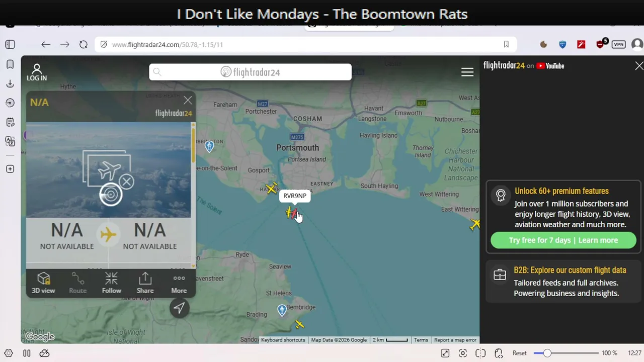This screenshot has height=362, width=644.
Task: Click the LOG IN user icon
Action: (37, 72)
